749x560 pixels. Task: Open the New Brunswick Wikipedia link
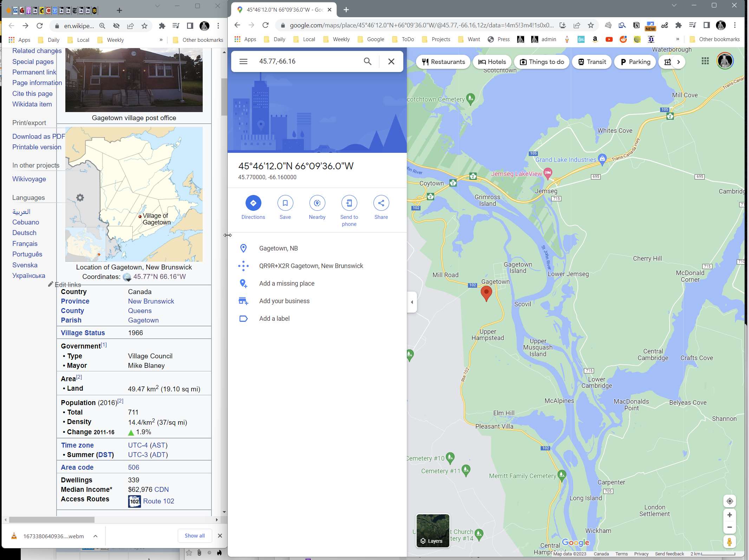(x=151, y=301)
